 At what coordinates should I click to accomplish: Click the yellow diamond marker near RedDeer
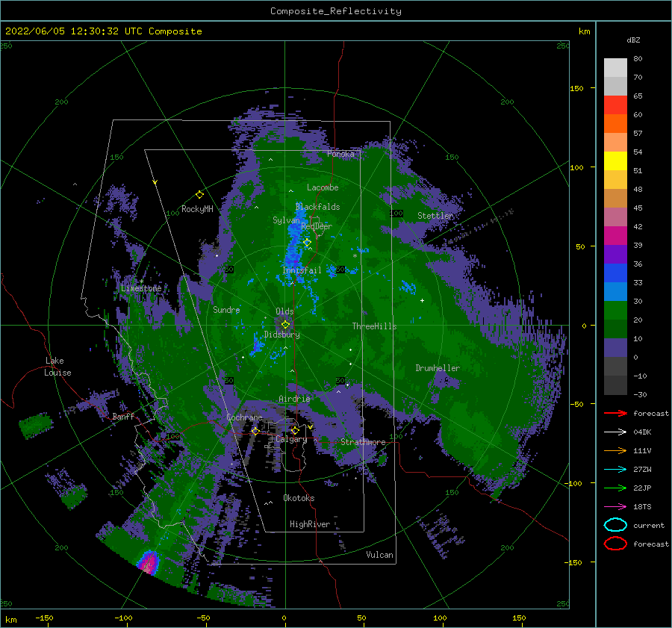tap(307, 243)
